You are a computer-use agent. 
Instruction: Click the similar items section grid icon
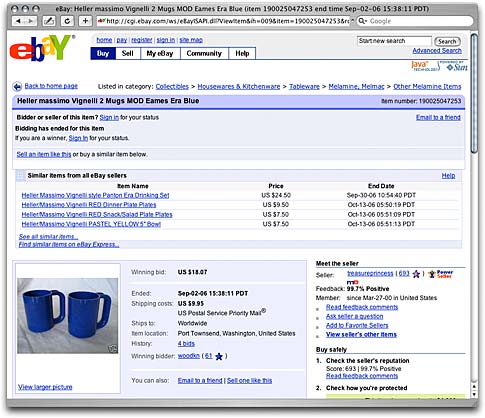(x=20, y=175)
